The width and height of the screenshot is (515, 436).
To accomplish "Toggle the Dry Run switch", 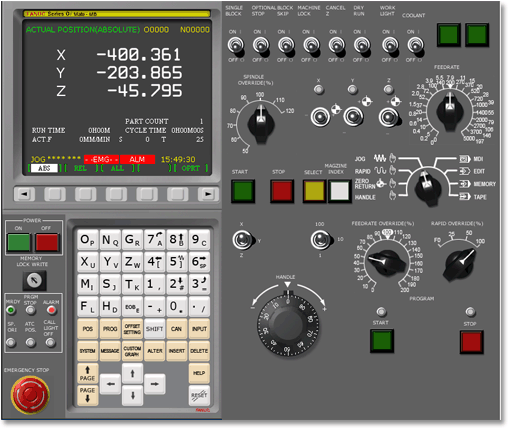I will point(362,46).
